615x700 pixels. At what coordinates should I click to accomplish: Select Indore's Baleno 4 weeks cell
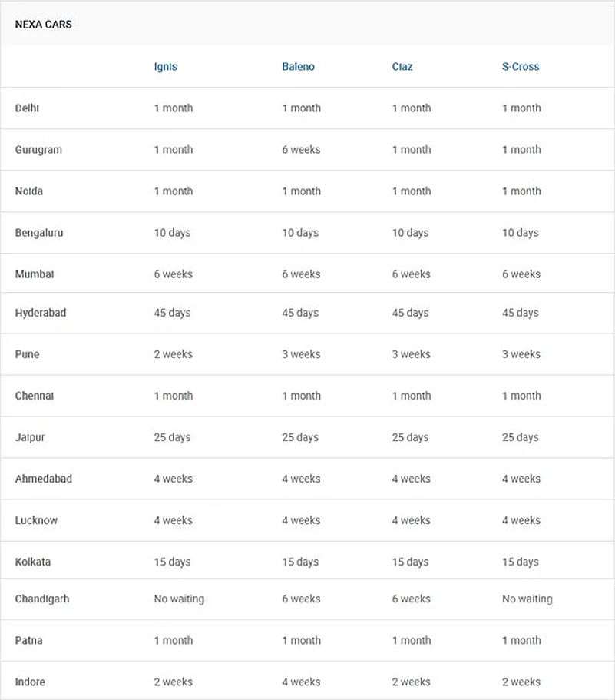[x=301, y=682]
